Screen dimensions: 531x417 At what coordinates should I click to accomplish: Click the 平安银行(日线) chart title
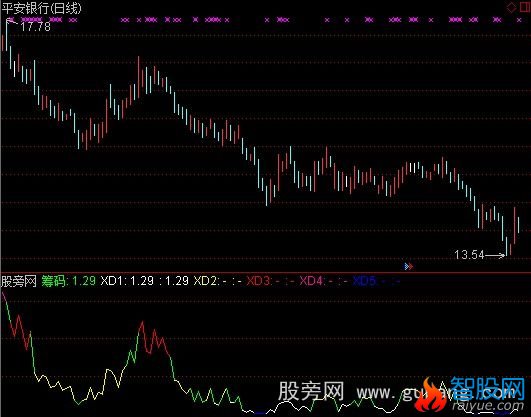[42, 8]
